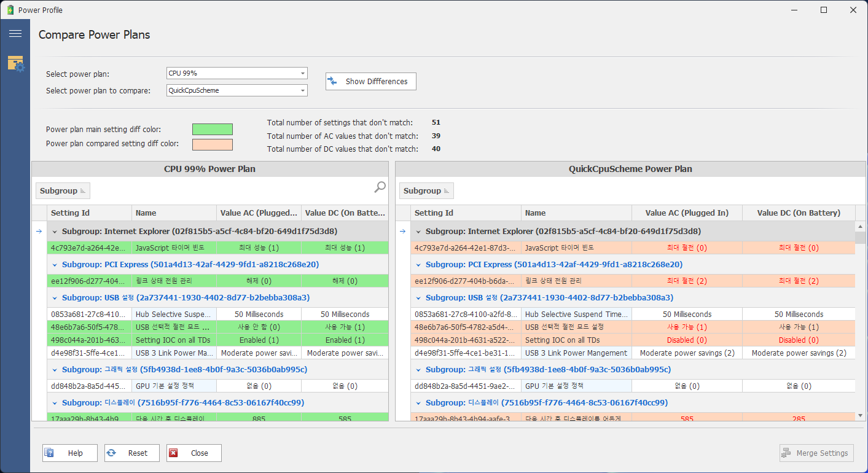
Task: Click the Reset button
Action: (132, 453)
